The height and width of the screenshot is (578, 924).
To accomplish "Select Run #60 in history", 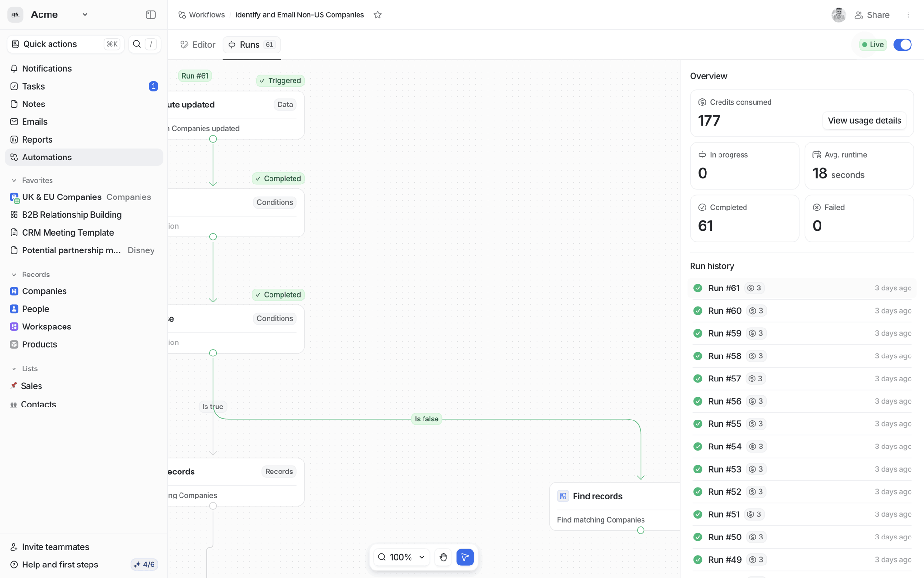I will click(x=802, y=311).
